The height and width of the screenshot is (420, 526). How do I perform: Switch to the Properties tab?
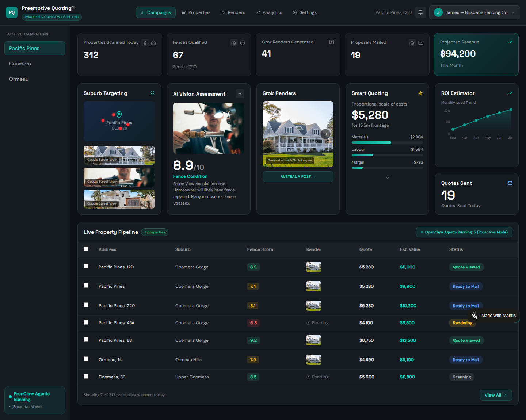click(196, 12)
